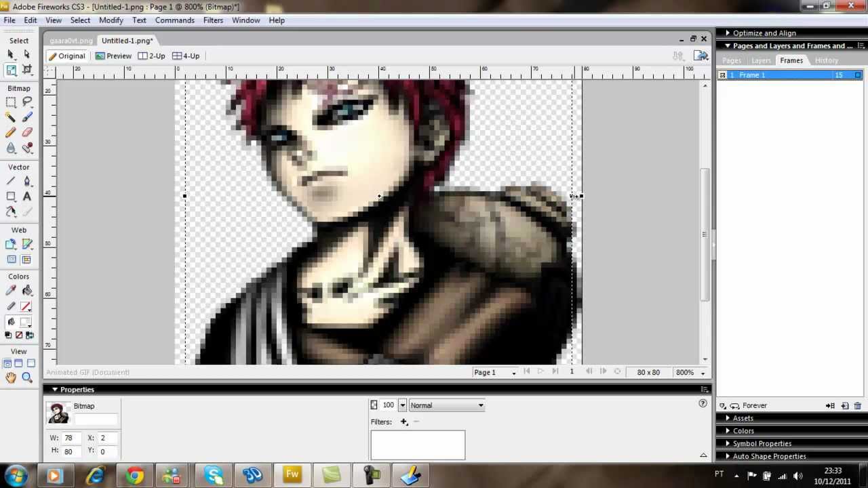This screenshot has width=868, height=488.
Task: Switch to the 2-Up view
Action: tap(152, 56)
